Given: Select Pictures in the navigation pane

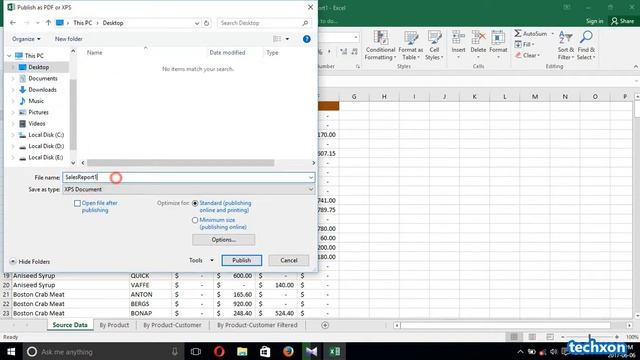Looking at the screenshot, I should 38,112.
